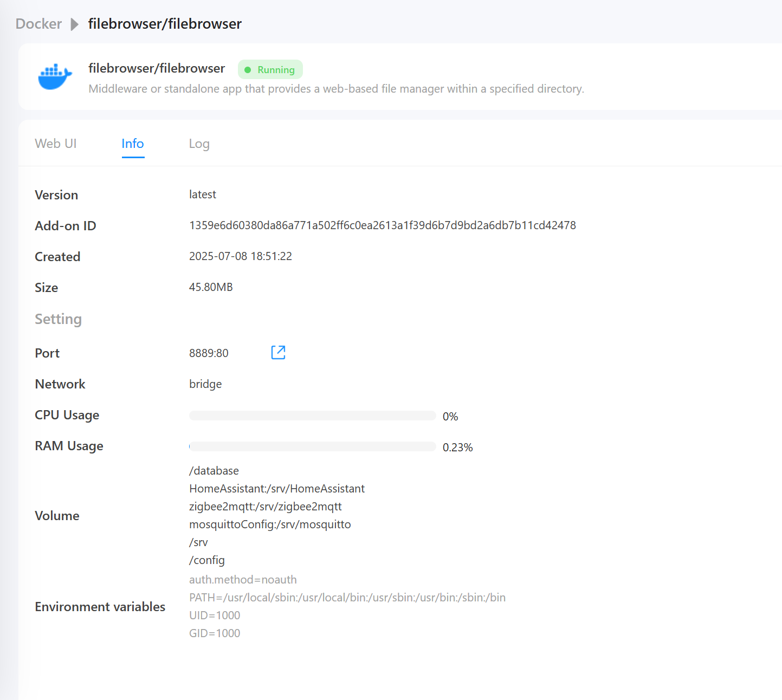782x700 pixels.
Task: Click the Size field label
Action: [x=47, y=288]
